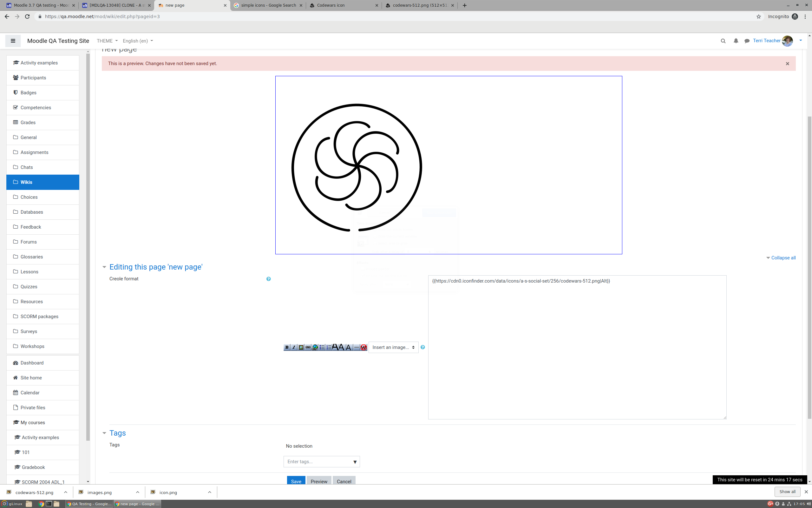Bookmark this page with the star
Image resolution: width=812 pixels, height=508 pixels.
click(758, 17)
